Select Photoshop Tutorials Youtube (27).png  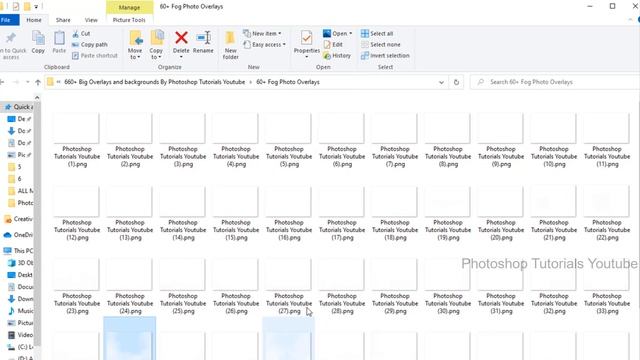click(x=289, y=288)
